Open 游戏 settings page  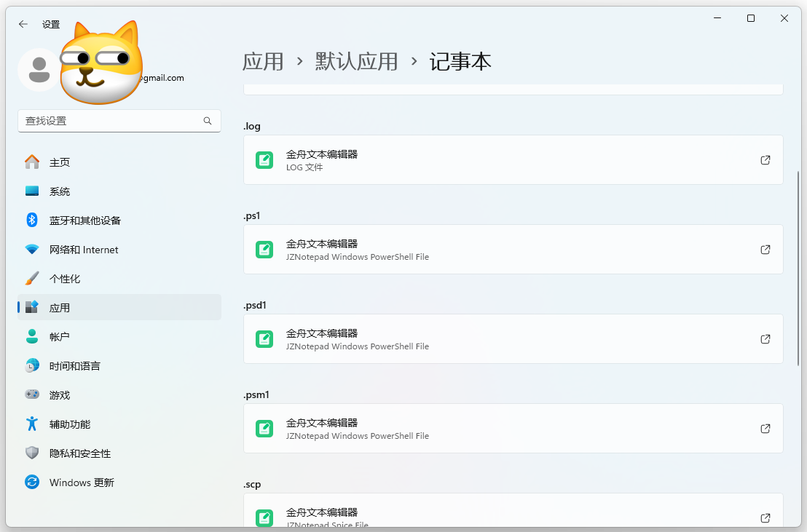pyautogui.click(x=119, y=394)
